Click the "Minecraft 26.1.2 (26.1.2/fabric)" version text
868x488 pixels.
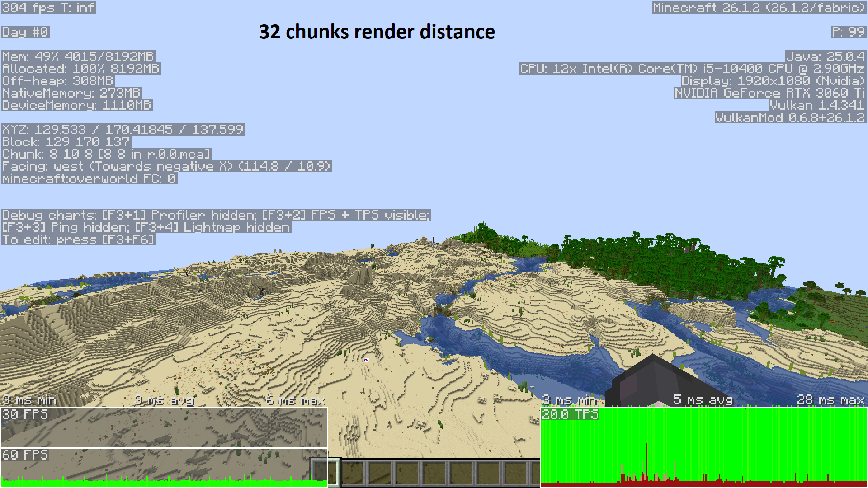759,8
